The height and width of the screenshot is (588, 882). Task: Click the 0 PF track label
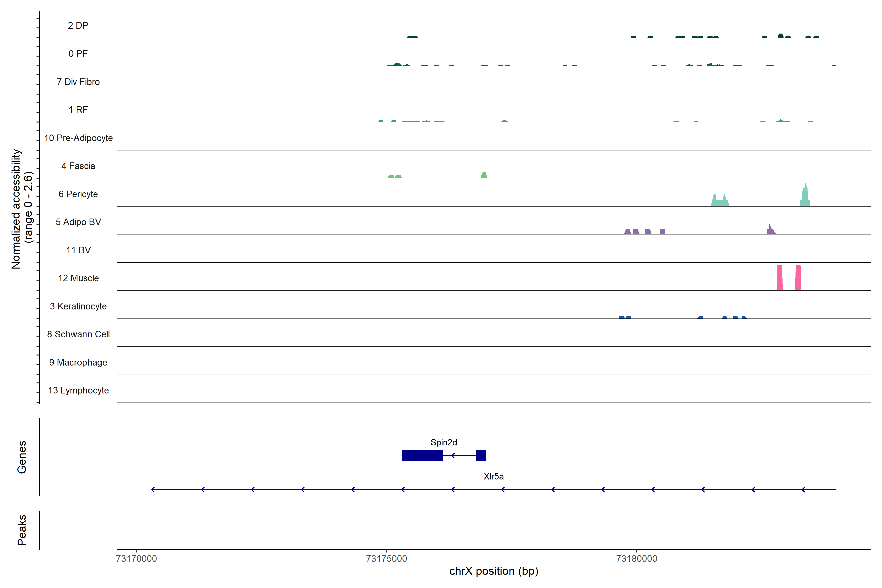78,54
